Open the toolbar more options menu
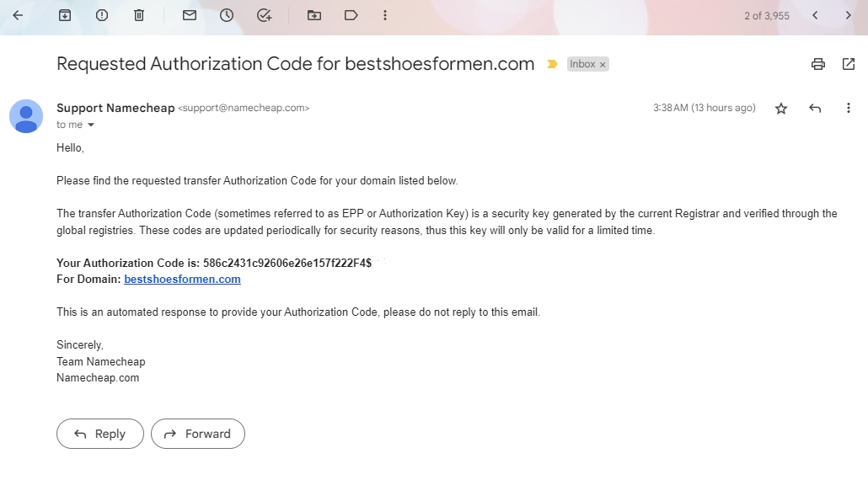This screenshot has height=480, width=868. tap(385, 15)
